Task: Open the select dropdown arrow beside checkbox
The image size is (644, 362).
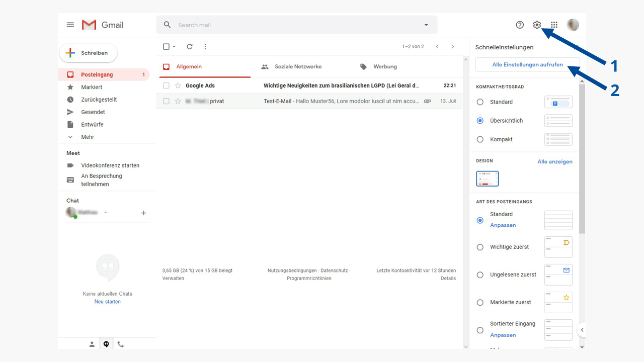Action: point(174,46)
